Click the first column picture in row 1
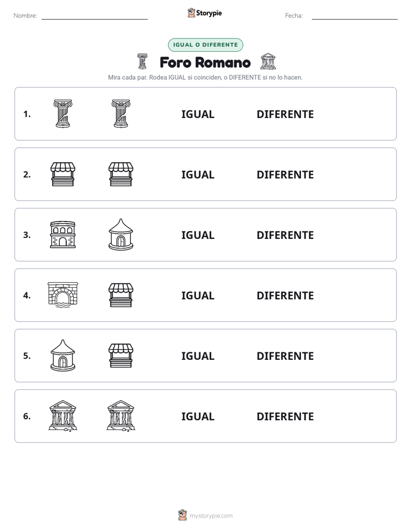Viewport: 411px width, 532px height. click(x=63, y=113)
